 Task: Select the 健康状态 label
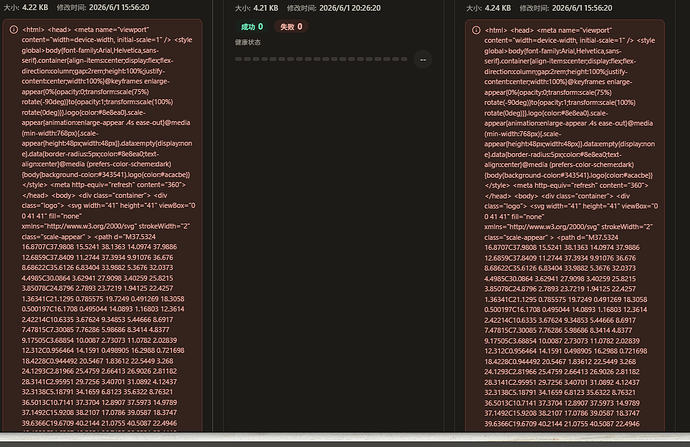point(248,42)
